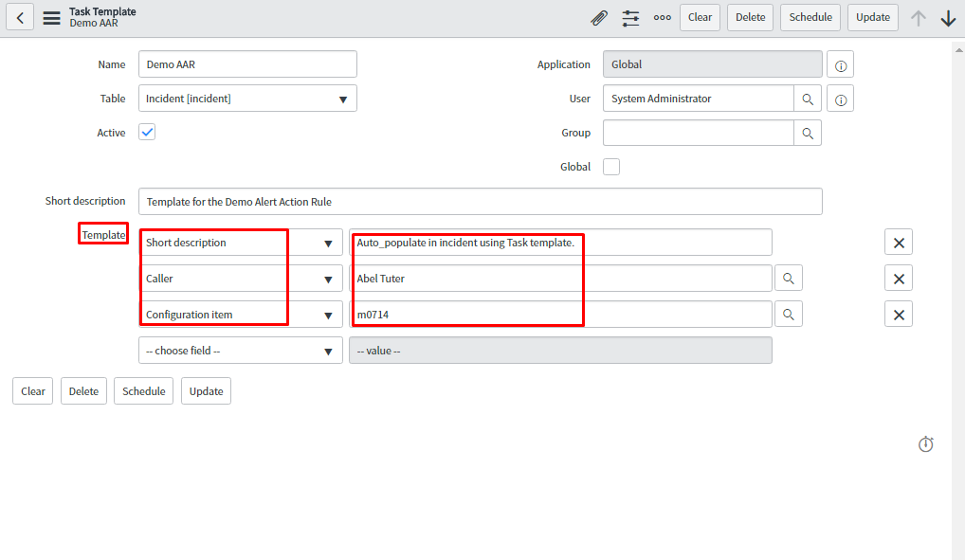The image size is (965, 560).
Task: Edit the Short description text field
Action: [x=480, y=202]
